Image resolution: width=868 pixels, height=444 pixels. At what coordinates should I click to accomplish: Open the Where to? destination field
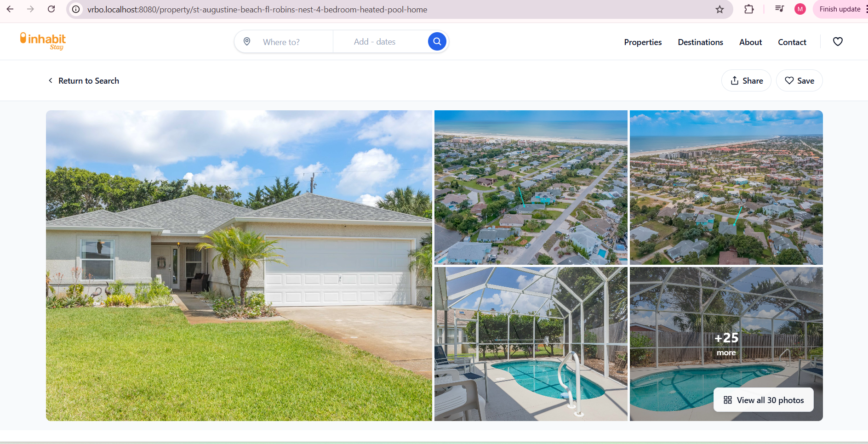[x=281, y=41]
